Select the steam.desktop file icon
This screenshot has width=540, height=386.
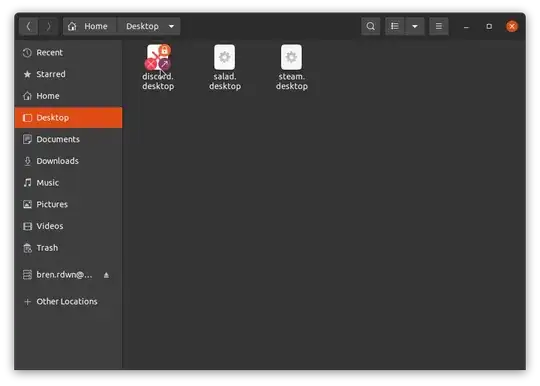coord(291,67)
